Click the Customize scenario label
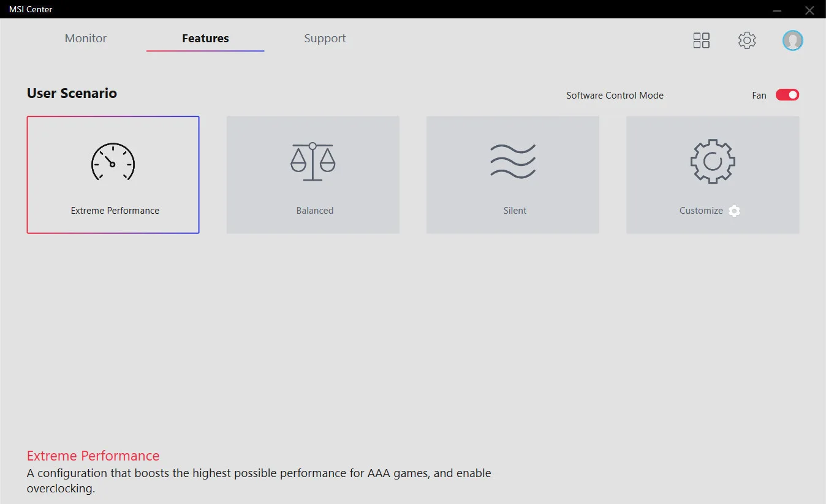This screenshot has width=826, height=504. (x=701, y=211)
